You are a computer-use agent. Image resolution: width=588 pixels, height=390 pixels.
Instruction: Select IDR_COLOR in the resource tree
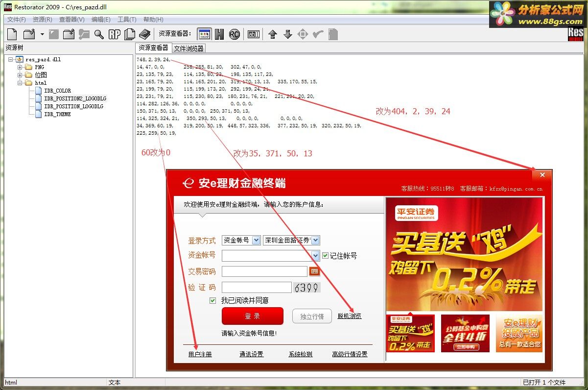pos(57,91)
